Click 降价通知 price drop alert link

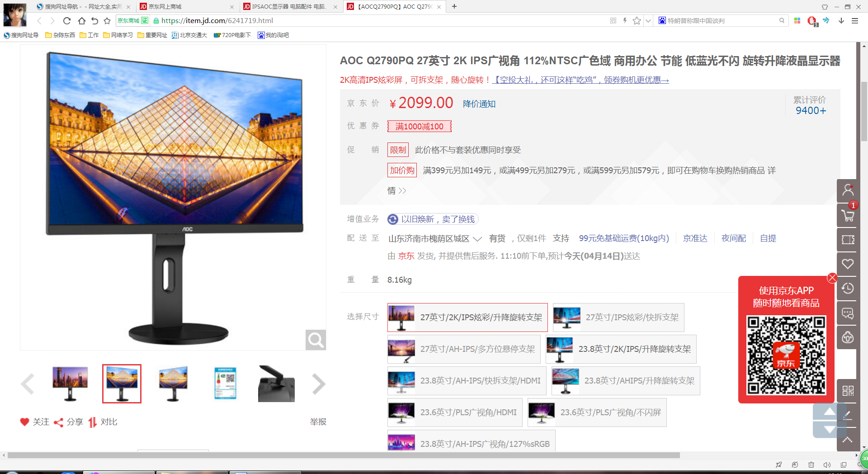(x=479, y=104)
